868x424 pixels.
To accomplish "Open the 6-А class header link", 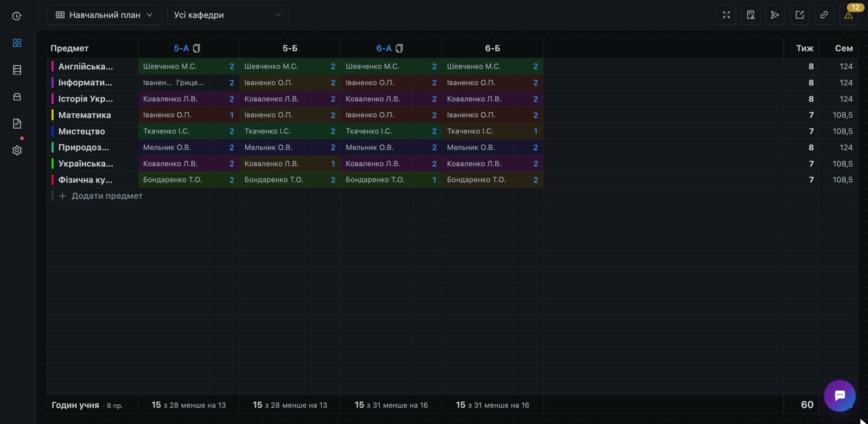I will tap(384, 48).
